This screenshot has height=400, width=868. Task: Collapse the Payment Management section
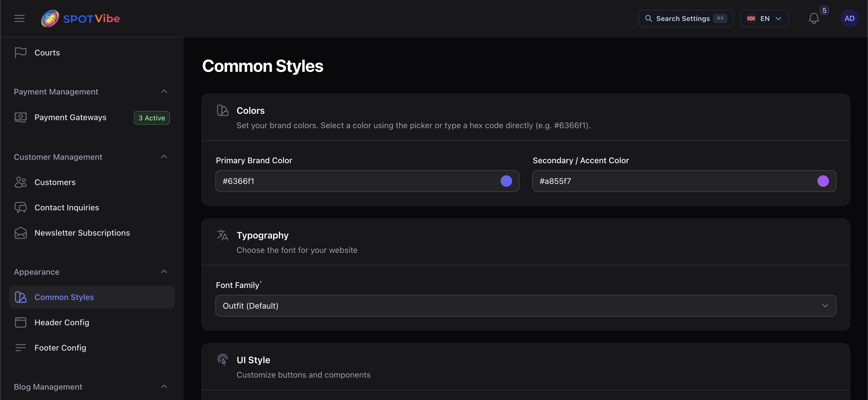(x=164, y=91)
